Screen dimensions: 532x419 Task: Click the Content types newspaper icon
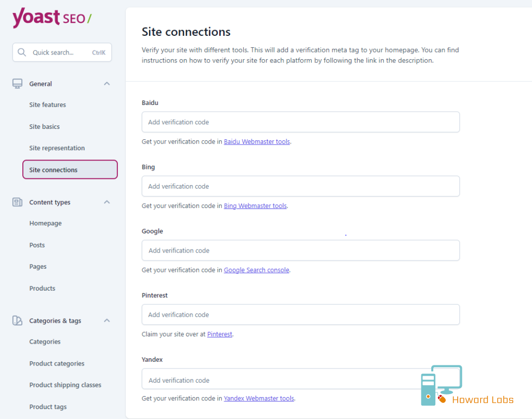tap(17, 202)
